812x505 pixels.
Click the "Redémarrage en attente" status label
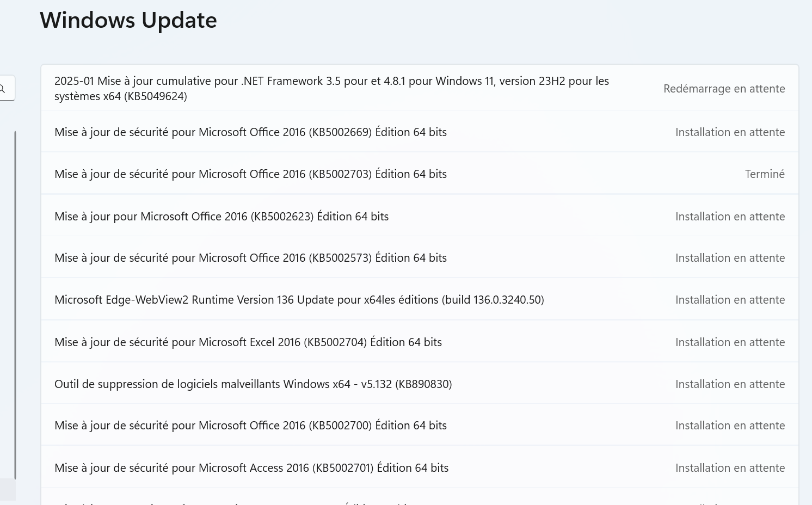click(x=724, y=89)
